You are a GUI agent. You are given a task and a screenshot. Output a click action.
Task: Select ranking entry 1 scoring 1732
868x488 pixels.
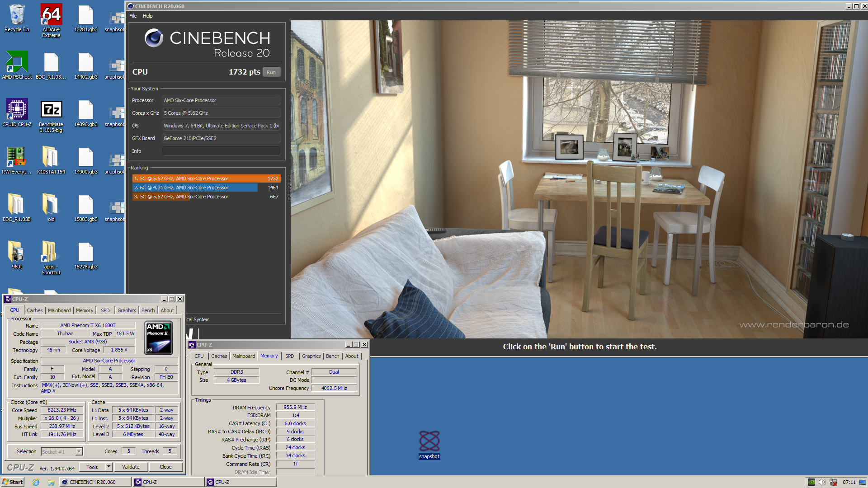tap(207, 178)
